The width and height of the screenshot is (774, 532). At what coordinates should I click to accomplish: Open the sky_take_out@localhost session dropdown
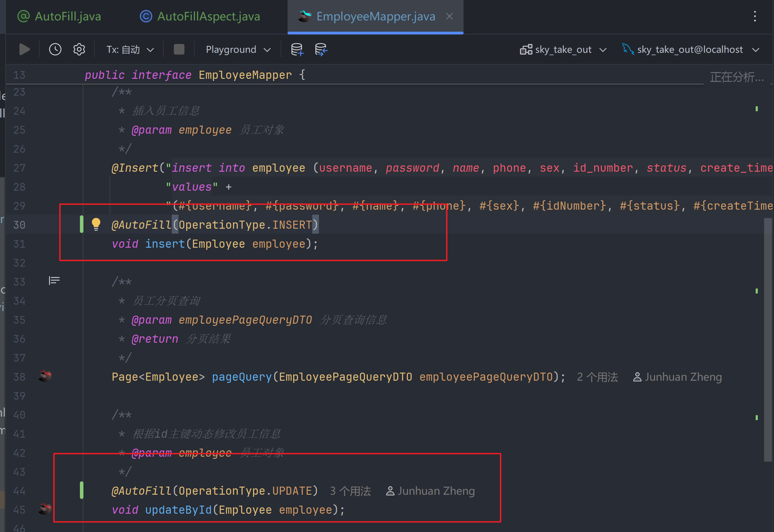coord(690,50)
